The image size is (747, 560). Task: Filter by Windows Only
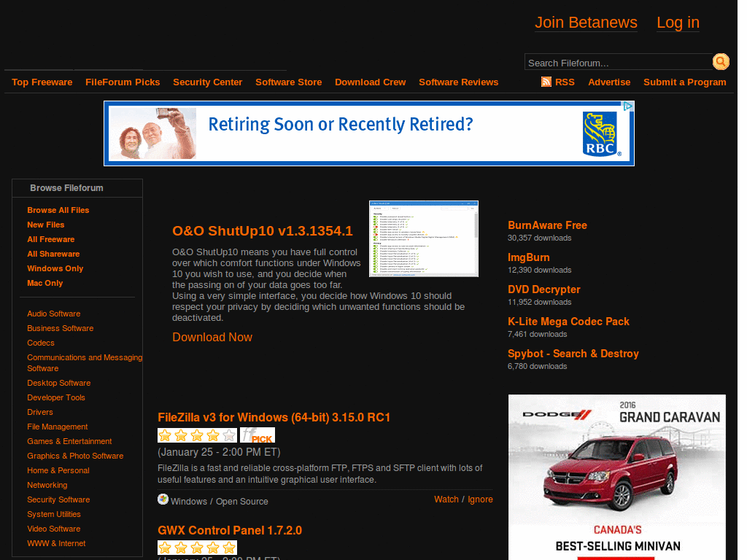pyautogui.click(x=55, y=268)
